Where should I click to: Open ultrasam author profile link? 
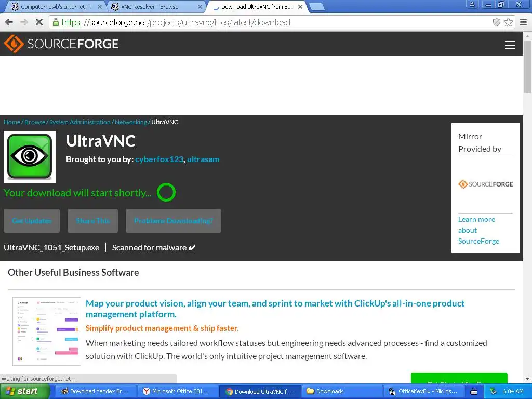click(x=203, y=159)
